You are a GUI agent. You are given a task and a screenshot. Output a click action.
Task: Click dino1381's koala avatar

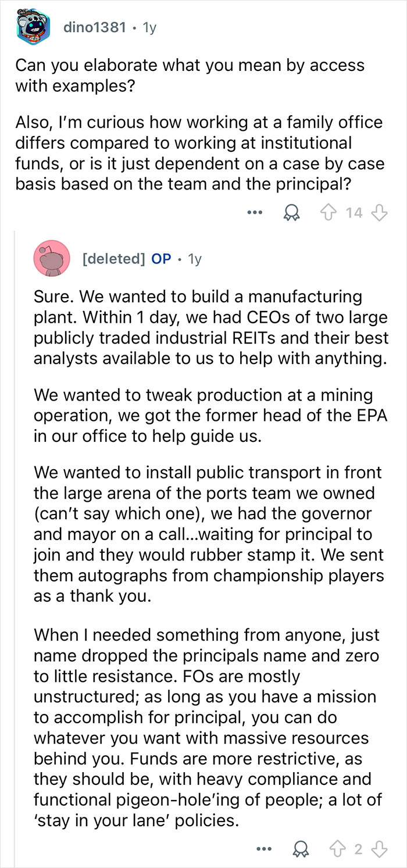[x=25, y=24]
